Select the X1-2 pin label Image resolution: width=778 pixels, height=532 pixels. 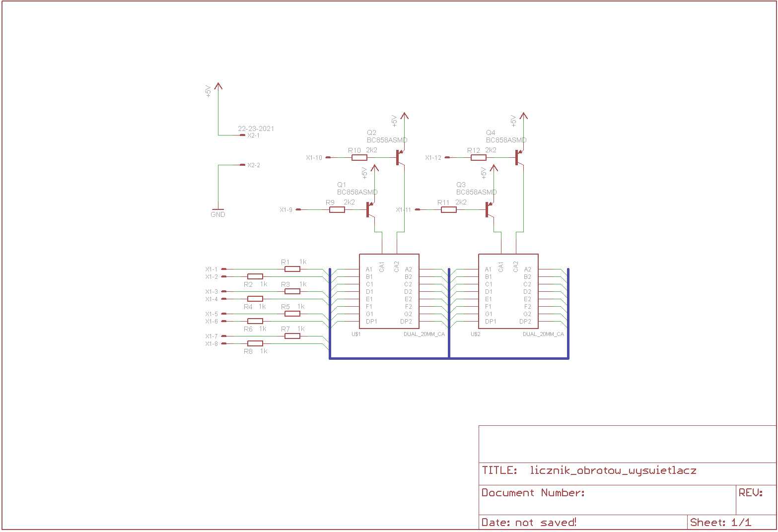212,277
